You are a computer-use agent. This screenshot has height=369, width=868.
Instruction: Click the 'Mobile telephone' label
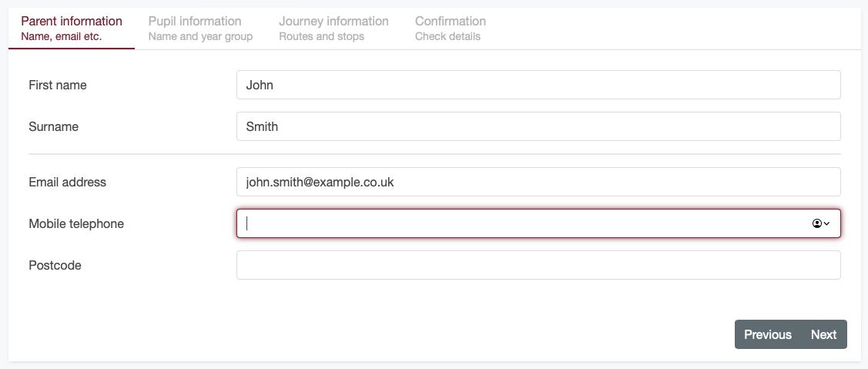point(76,223)
